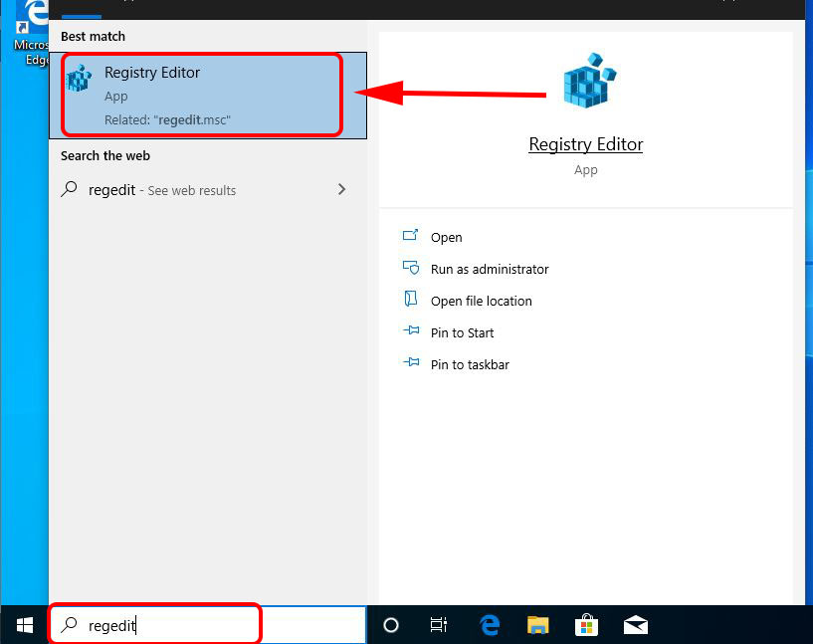Click the underlined Registry Editor link
Viewport: 813px width, 644px height.
586,144
